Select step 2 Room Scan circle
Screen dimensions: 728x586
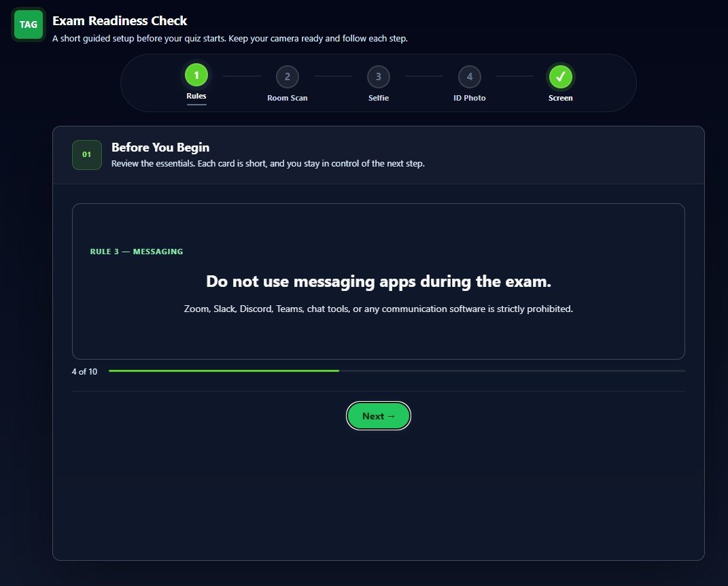point(288,77)
